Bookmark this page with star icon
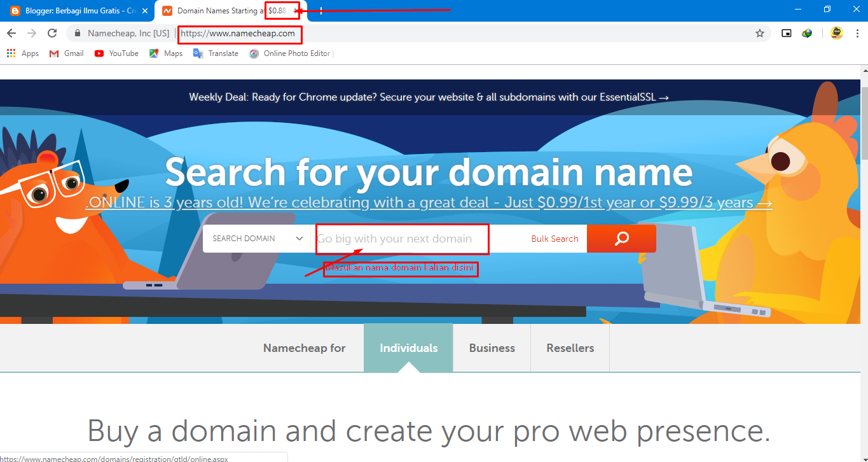Viewport: 868px width, 462px height. pos(759,33)
